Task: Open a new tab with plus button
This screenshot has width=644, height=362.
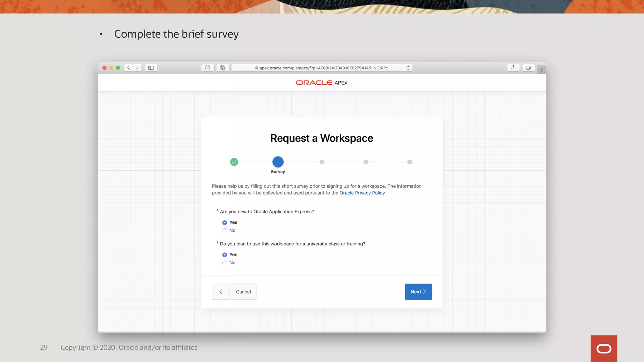Action: click(x=541, y=70)
